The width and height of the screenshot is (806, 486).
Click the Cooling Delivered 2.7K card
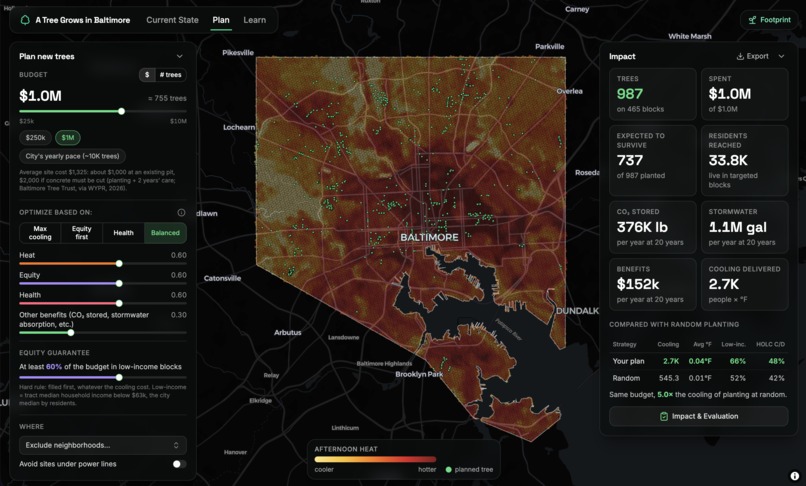click(x=745, y=284)
